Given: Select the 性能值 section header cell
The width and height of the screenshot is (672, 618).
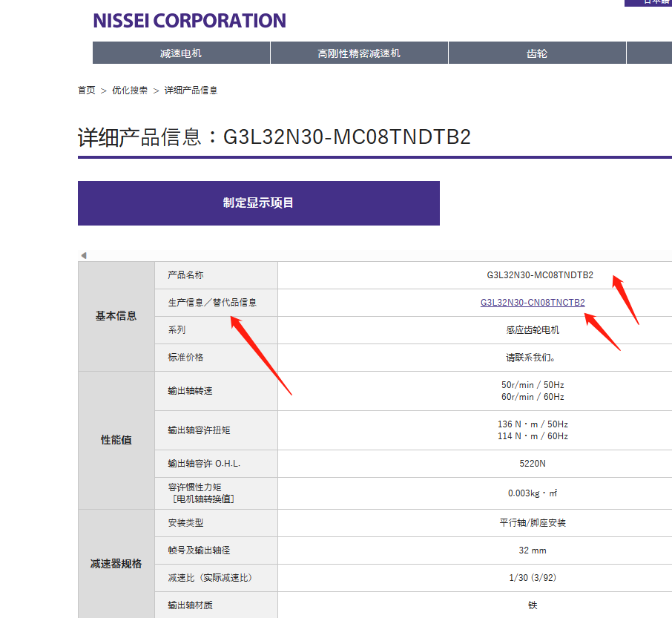Looking at the screenshot, I should (115, 440).
